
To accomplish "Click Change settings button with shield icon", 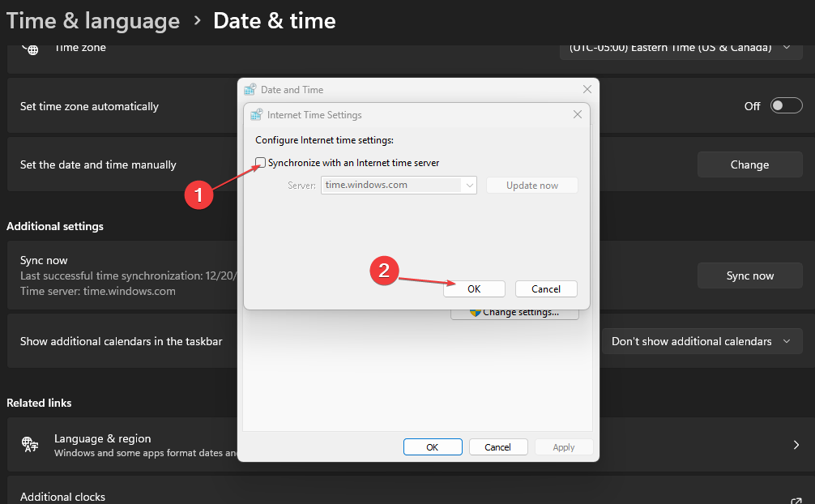I will (514, 313).
